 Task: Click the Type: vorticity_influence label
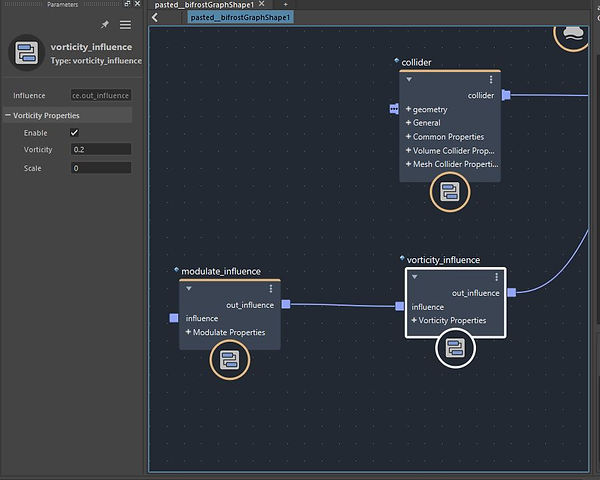(x=96, y=61)
